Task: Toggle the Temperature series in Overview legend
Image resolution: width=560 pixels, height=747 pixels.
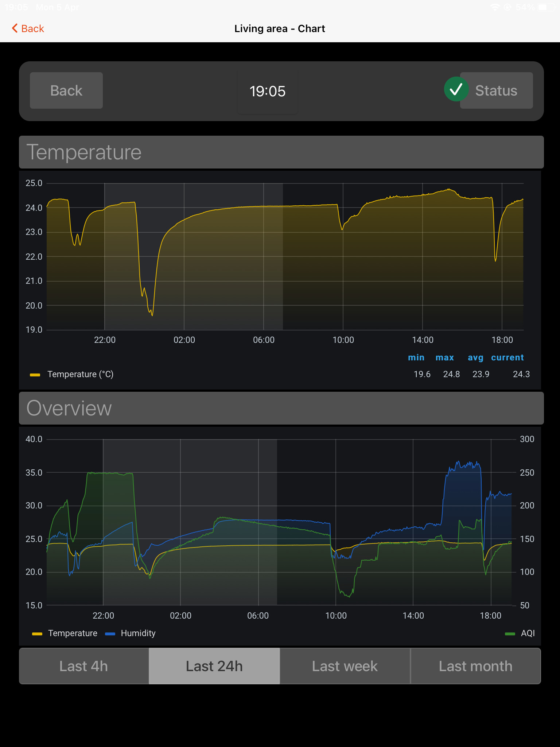Action: pyautogui.click(x=73, y=633)
